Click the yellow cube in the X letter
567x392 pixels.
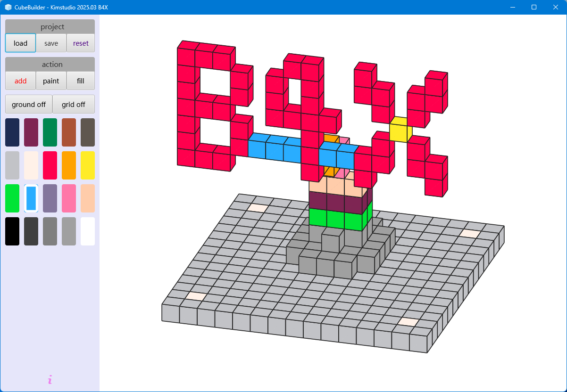coord(400,130)
